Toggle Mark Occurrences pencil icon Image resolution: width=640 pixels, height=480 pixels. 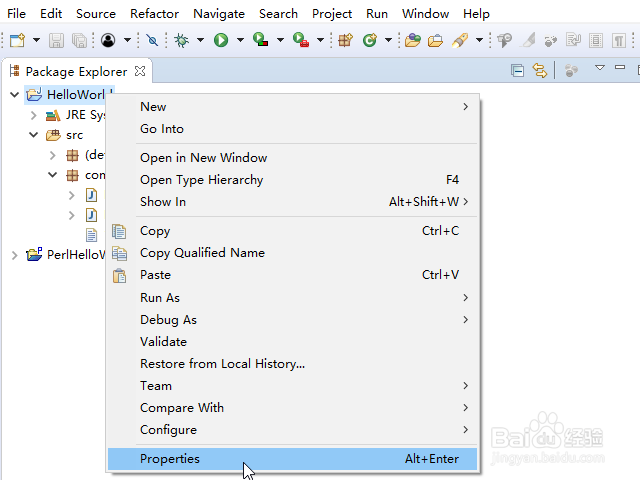[529, 40]
